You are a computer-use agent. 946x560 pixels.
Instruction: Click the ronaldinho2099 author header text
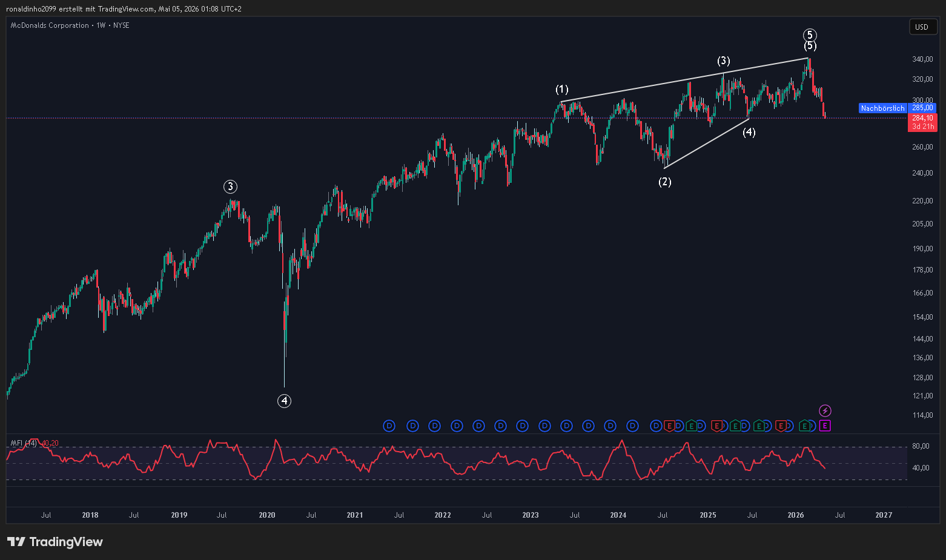click(x=31, y=9)
